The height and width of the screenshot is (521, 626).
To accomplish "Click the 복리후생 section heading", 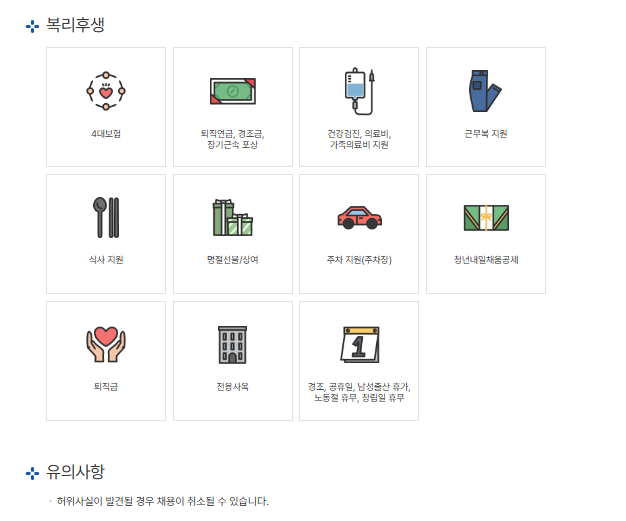I will click(x=75, y=25).
